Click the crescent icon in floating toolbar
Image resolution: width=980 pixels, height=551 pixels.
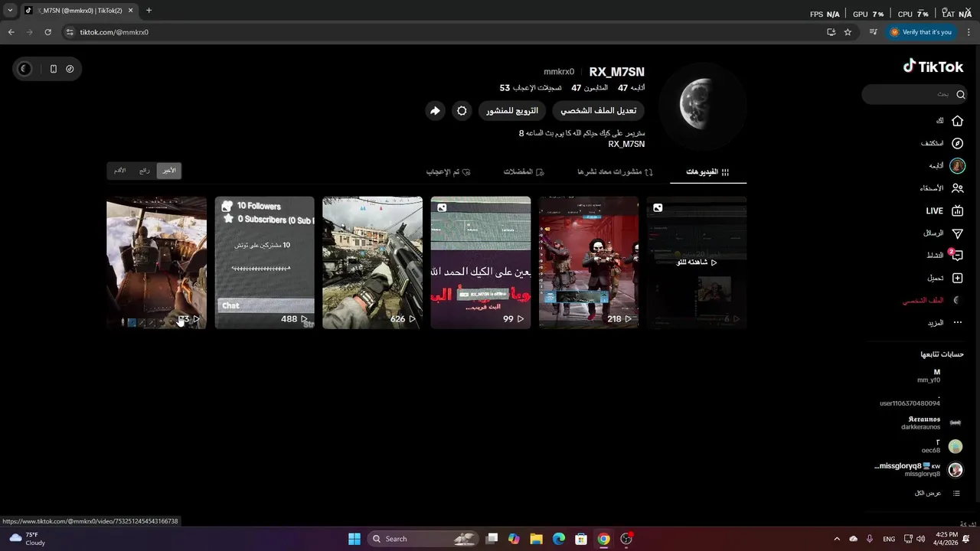(24, 69)
